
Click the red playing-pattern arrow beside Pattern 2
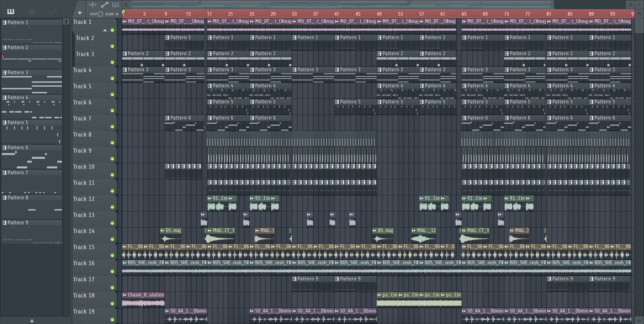3,57
